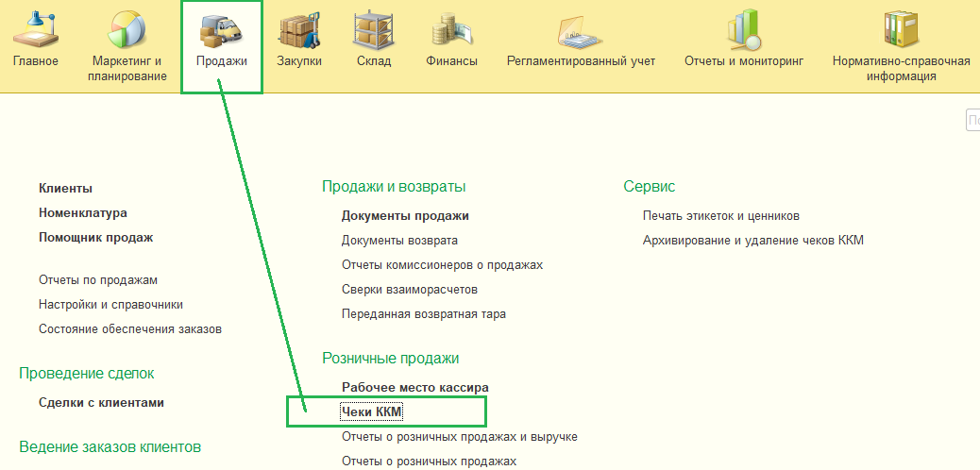The height and width of the screenshot is (470, 980).
Task: Open Рабочее место кассира
Action: click(415, 388)
